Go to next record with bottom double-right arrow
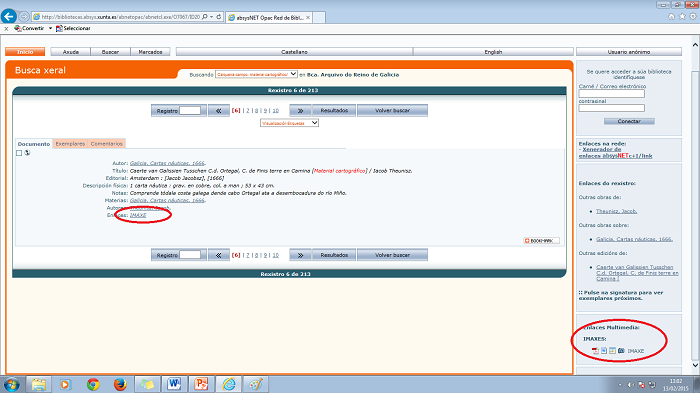The image size is (700, 393). point(300,255)
